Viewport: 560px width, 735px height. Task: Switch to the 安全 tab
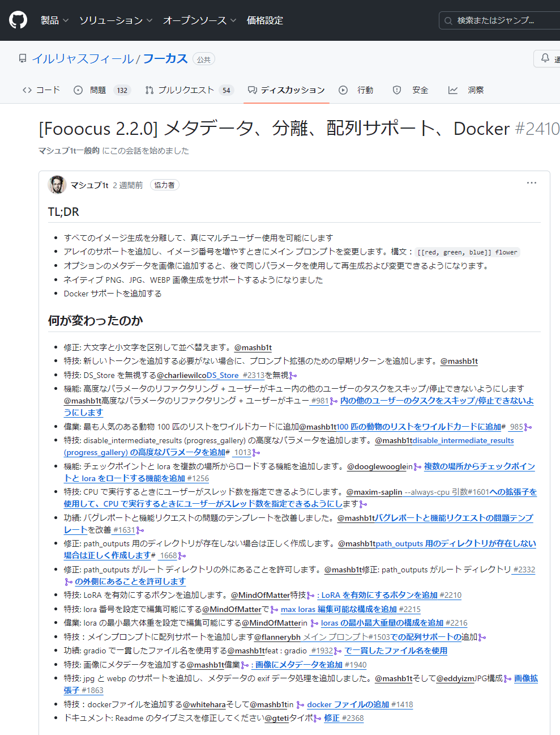pyautogui.click(x=411, y=90)
